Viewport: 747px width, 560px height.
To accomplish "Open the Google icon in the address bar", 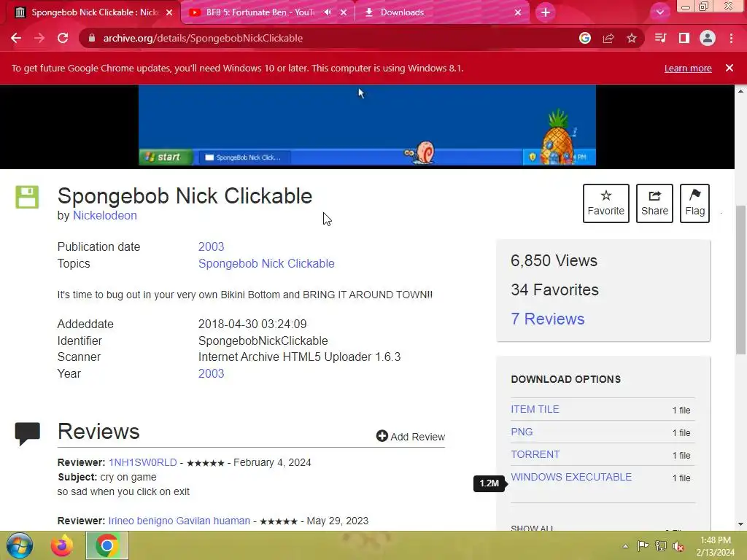I will [585, 38].
